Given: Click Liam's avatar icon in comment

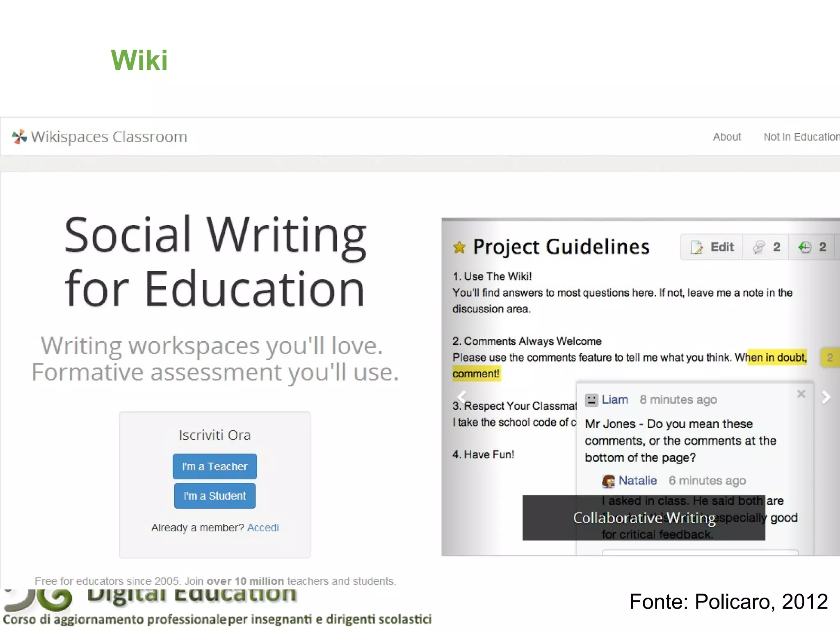Looking at the screenshot, I should pos(591,400).
